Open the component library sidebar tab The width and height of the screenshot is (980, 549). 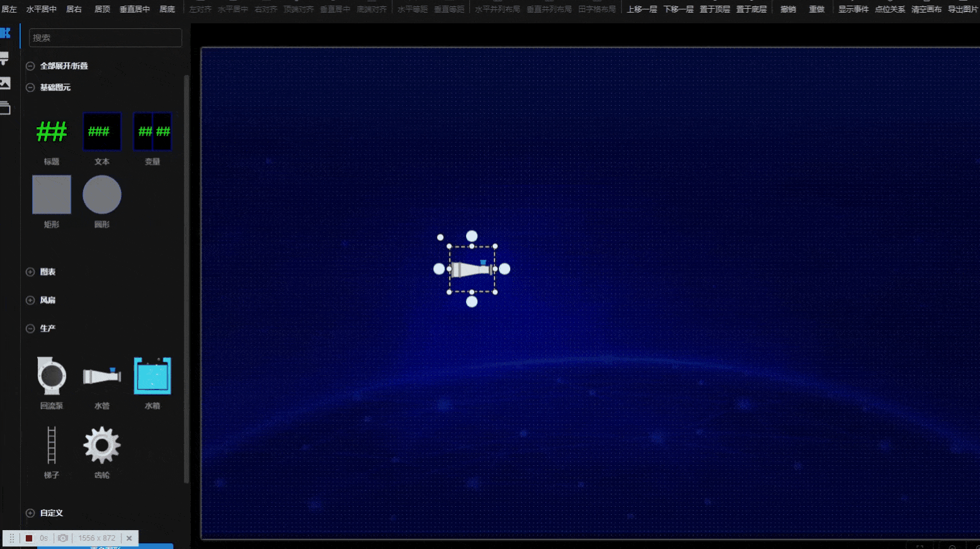pos(5,33)
